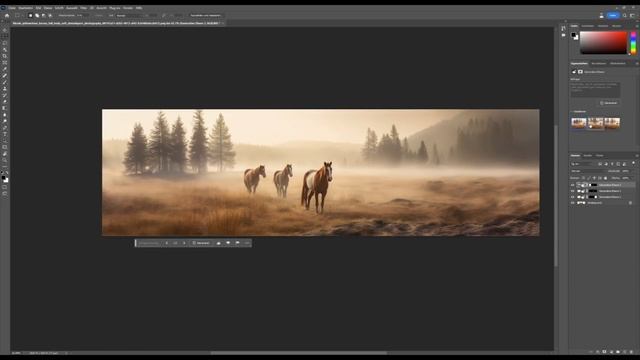This screenshot has height=360, width=640.
Task: Open the Properties panel options menu
Action: pos(637,64)
